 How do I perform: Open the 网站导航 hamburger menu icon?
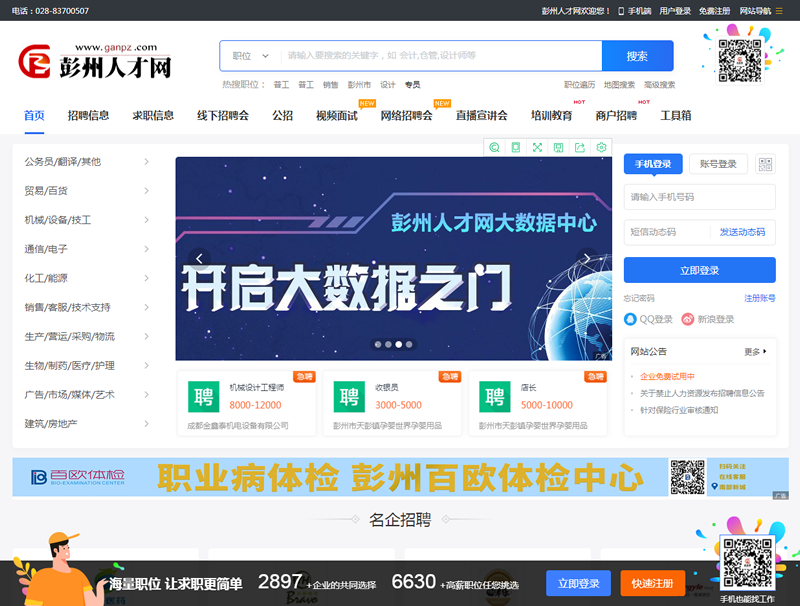pos(779,11)
